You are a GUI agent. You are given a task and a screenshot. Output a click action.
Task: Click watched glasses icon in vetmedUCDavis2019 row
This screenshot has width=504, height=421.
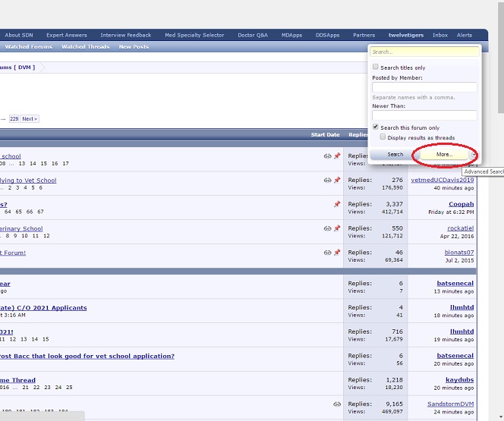(x=327, y=181)
